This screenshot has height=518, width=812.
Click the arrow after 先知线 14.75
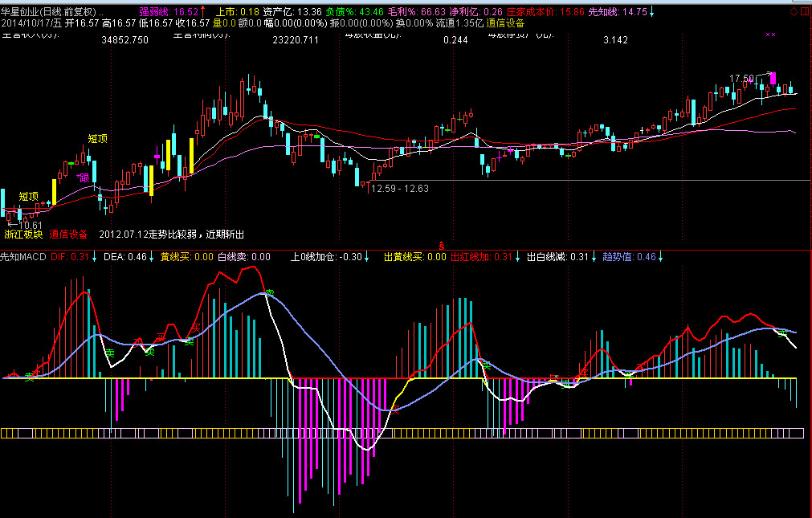(x=651, y=12)
